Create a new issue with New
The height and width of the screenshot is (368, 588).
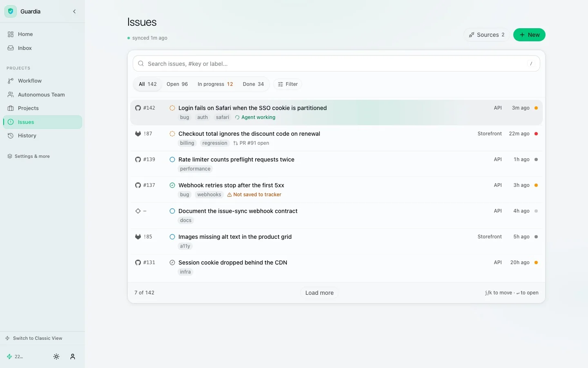[529, 35]
